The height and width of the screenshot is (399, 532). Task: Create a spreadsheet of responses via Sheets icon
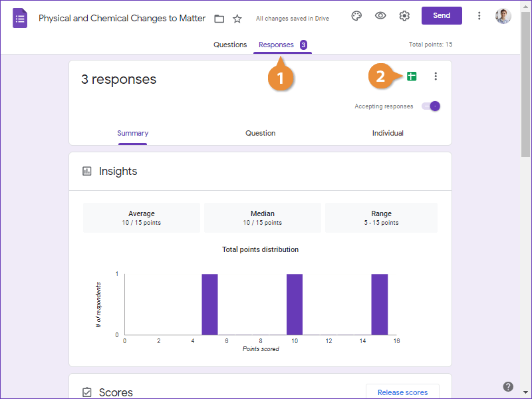[x=411, y=76]
